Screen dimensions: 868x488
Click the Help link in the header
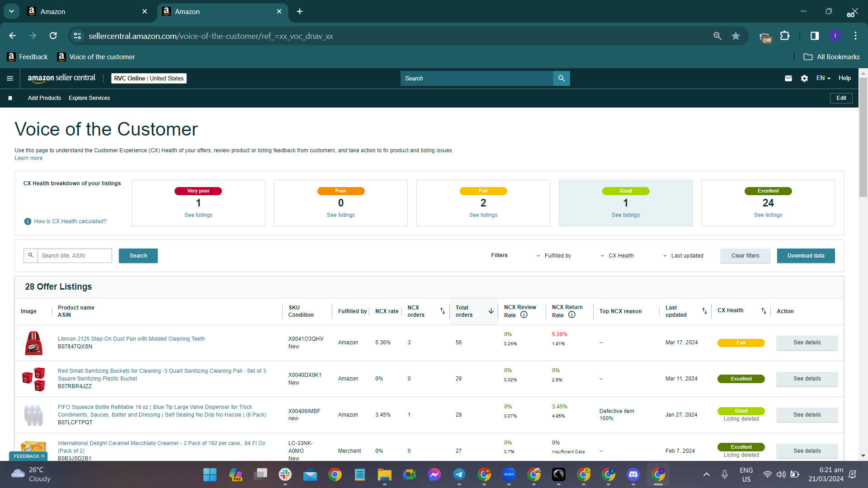click(844, 78)
